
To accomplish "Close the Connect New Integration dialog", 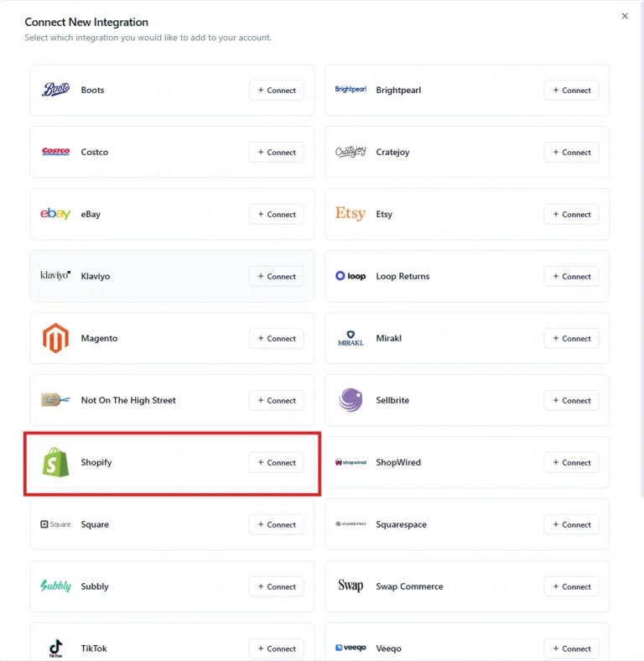I will click(x=625, y=16).
